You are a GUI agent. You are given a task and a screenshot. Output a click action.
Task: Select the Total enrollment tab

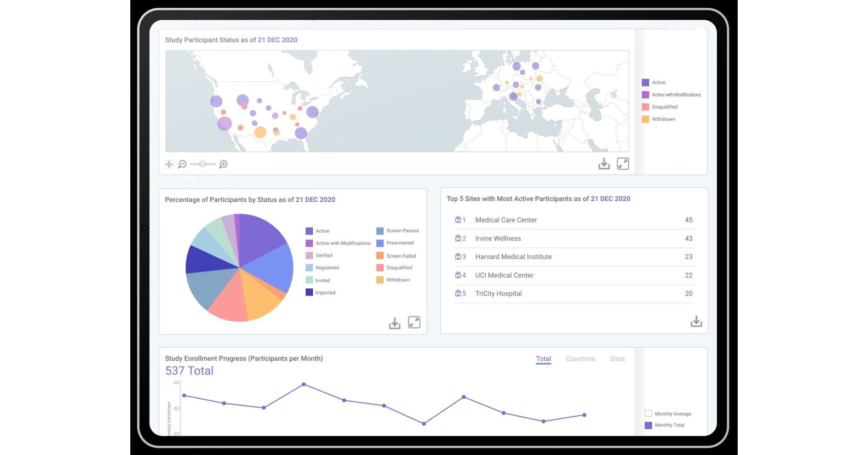click(543, 359)
